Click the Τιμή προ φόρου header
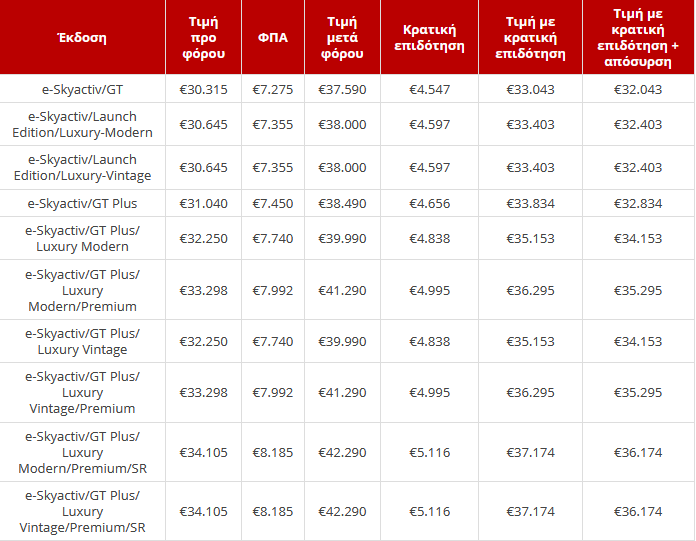 click(x=203, y=38)
